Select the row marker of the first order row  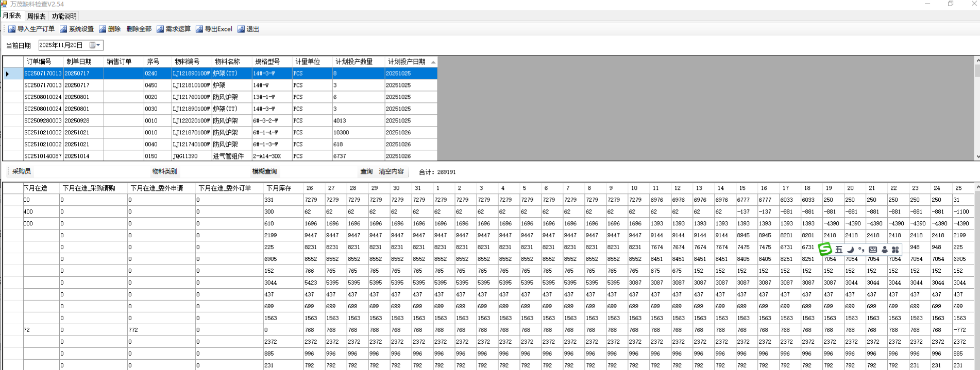point(13,74)
